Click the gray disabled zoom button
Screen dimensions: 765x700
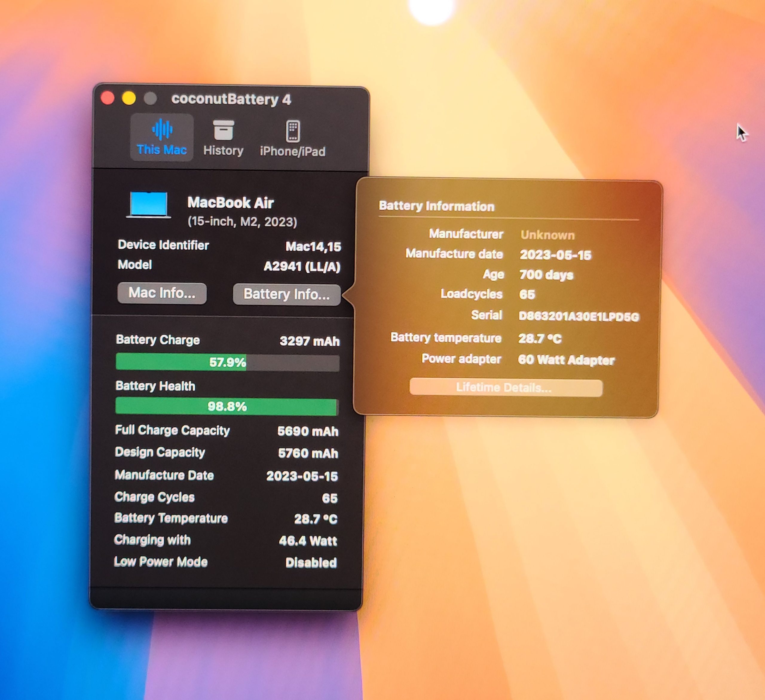click(151, 99)
